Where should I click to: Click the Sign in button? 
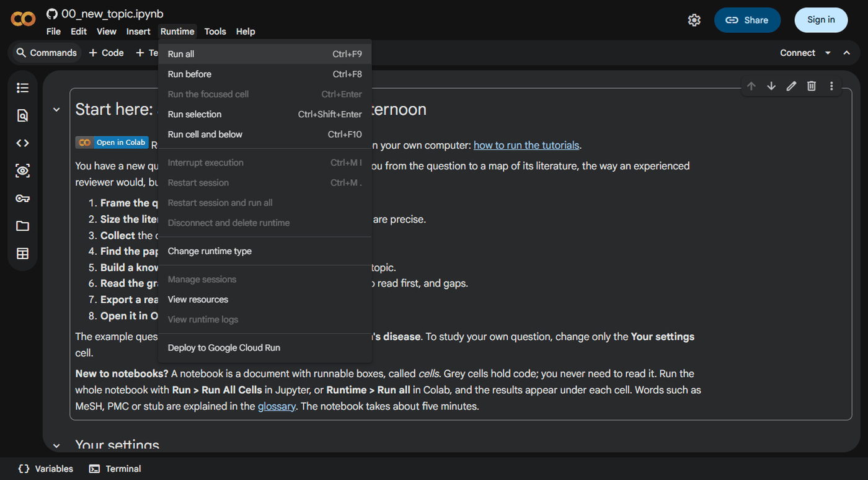[821, 20]
